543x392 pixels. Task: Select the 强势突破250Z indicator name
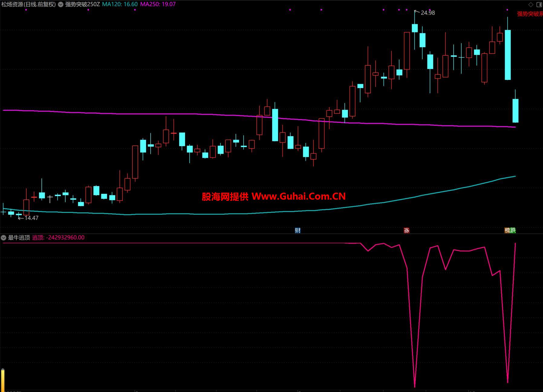coord(82,5)
